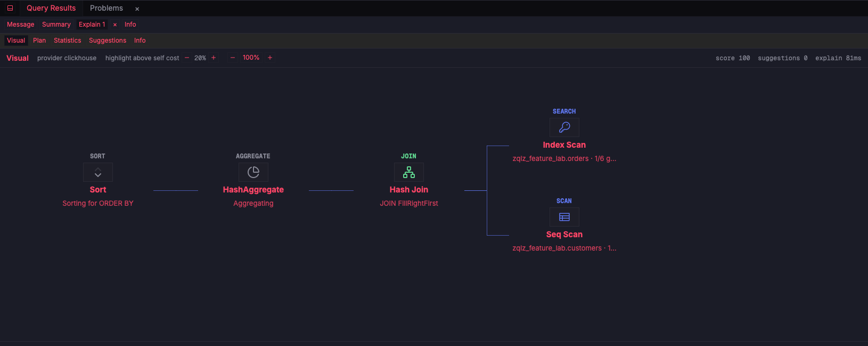The width and height of the screenshot is (868, 346).
Task: Click the 'provider clickhouse' label
Action: click(67, 58)
